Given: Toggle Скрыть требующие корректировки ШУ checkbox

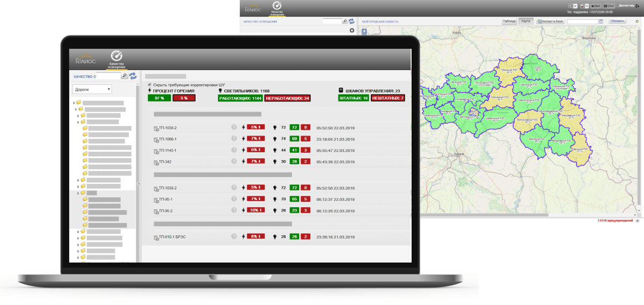Looking at the screenshot, I should click(x=150, y=85).
